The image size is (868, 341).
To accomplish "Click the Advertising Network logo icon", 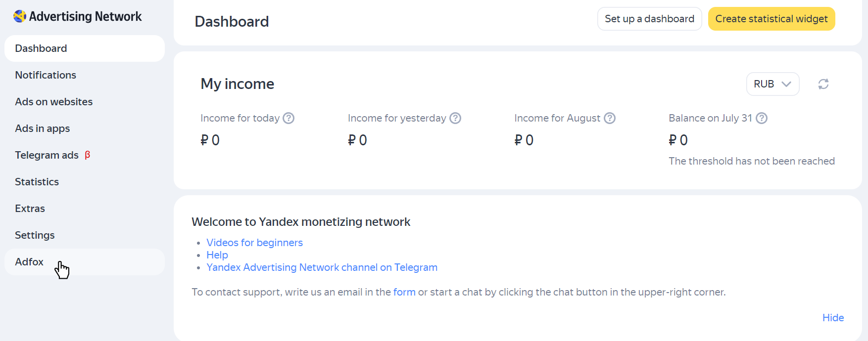I will (20, 16).
